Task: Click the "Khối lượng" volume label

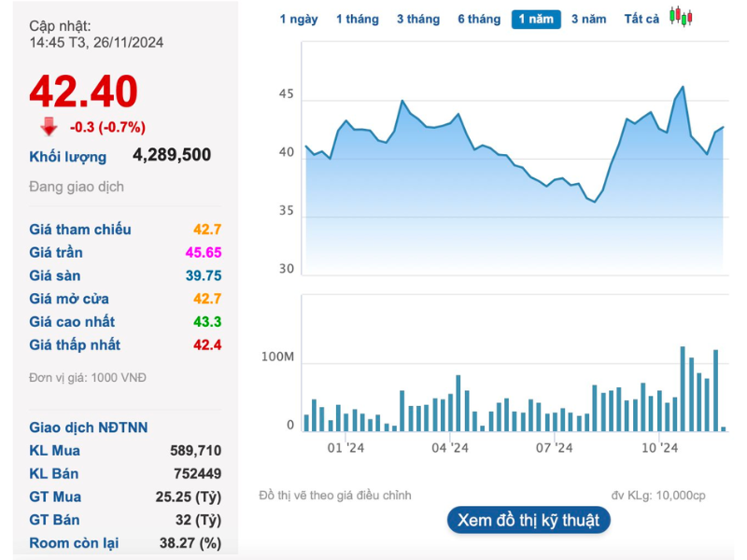Action: (x=68, y=157)
